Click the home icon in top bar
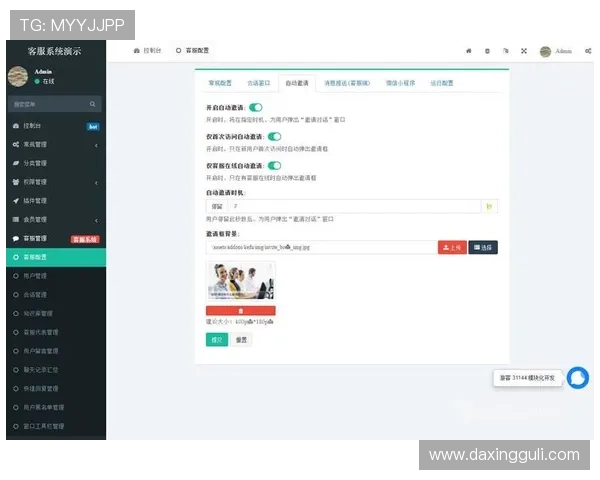The width and height of the screenshot is (600, 480). pyautogui.click(x=468, y=51)
